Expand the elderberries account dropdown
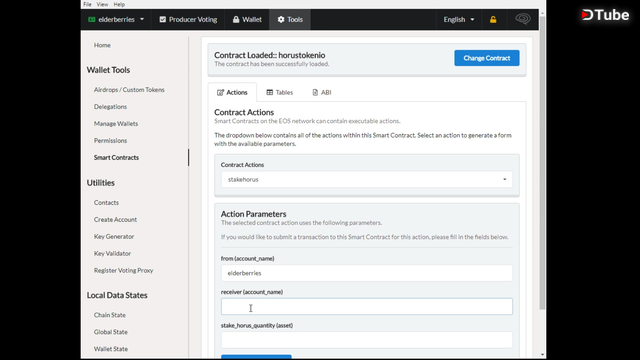This screenshot has width=640, height=360. [116, 20]
